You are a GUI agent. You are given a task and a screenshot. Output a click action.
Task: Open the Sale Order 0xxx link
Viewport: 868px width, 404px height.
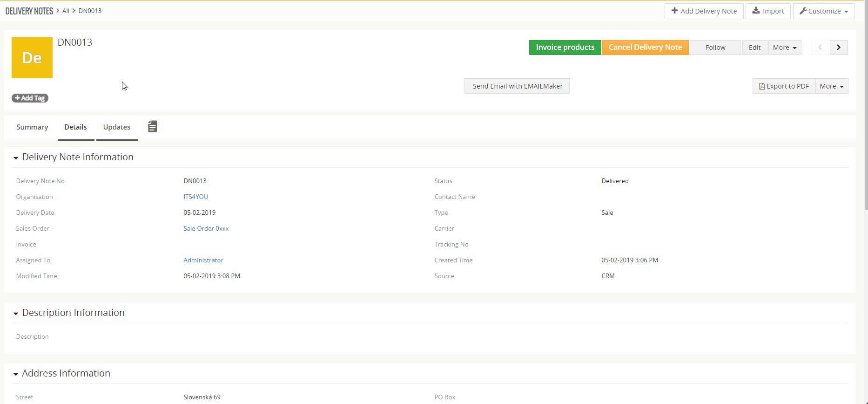pos(206,228)
